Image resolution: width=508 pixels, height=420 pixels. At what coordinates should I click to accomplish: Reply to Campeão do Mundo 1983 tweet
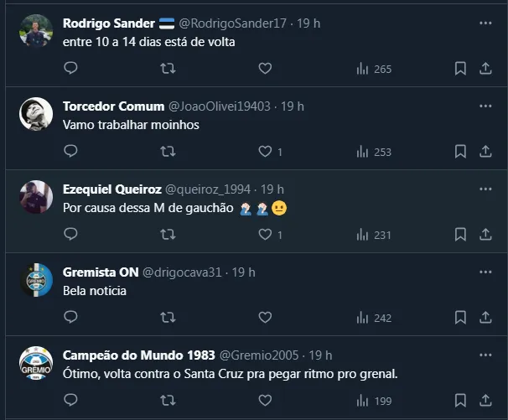click(70, 401)
